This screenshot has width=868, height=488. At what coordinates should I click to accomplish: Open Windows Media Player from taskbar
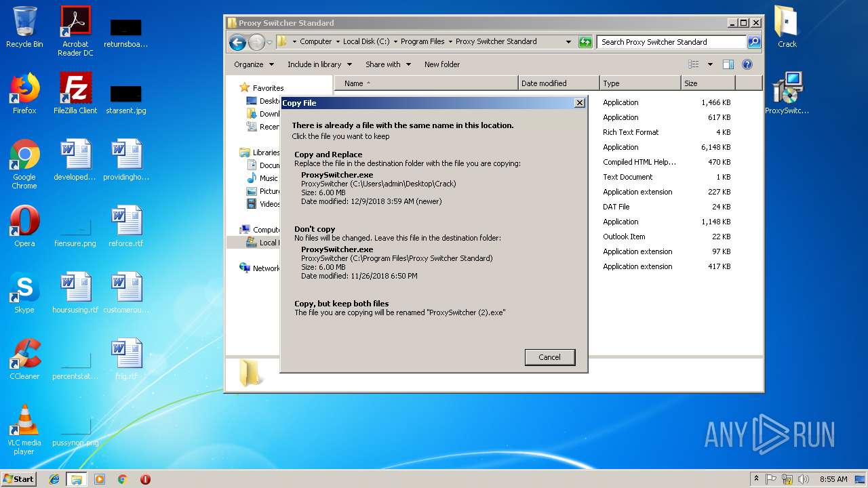point(100,479)
